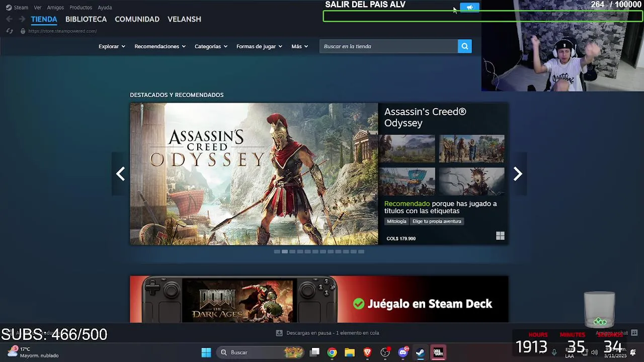The image size is (644, 362).
Task: Expand the Explorar dropdown
Action: pos(112,46)
